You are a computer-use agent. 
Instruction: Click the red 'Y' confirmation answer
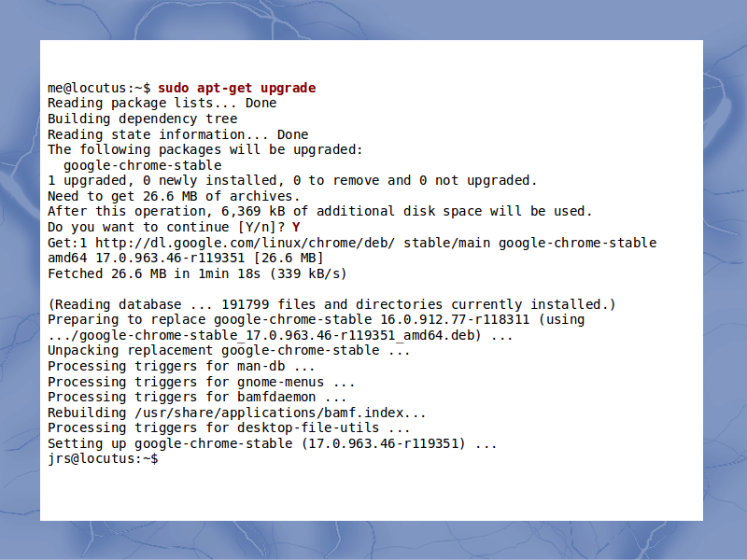[296, 227]
